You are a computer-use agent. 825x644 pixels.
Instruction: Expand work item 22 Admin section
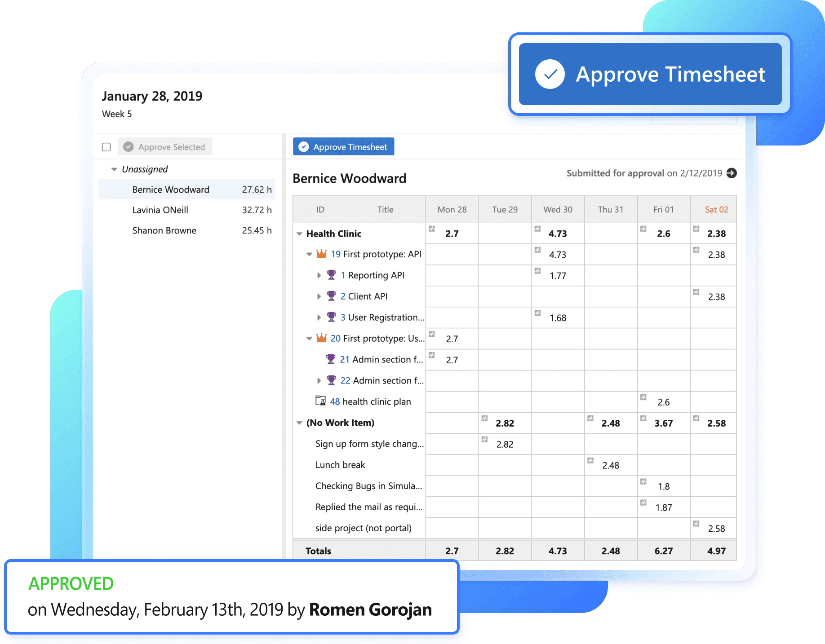point(319,381)
